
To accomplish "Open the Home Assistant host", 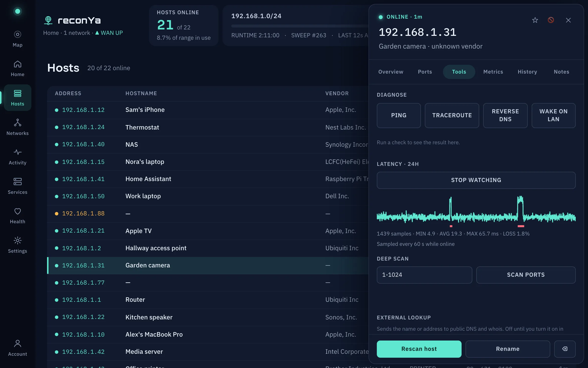I will (208, 179).
